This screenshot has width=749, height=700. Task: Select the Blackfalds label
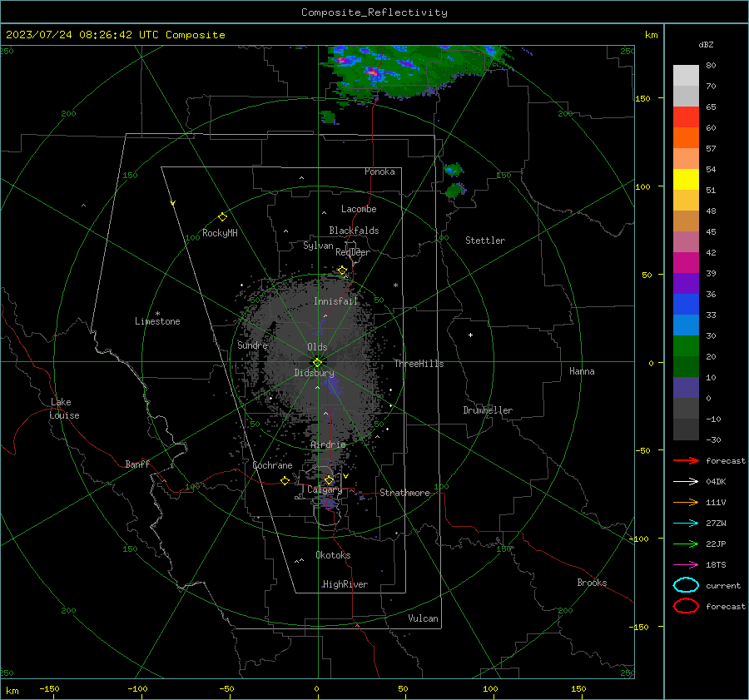click(x=354, y=231)
